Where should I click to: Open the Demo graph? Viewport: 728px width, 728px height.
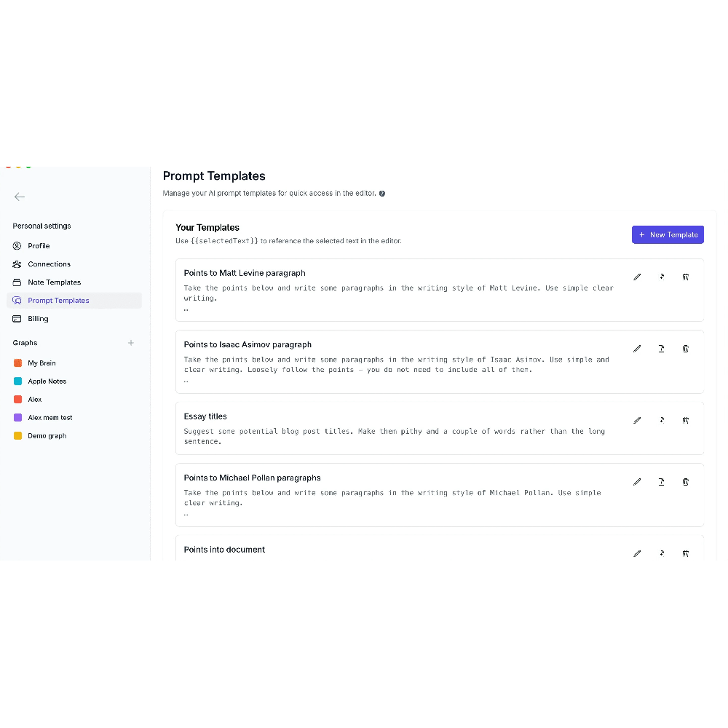(45, 435)
